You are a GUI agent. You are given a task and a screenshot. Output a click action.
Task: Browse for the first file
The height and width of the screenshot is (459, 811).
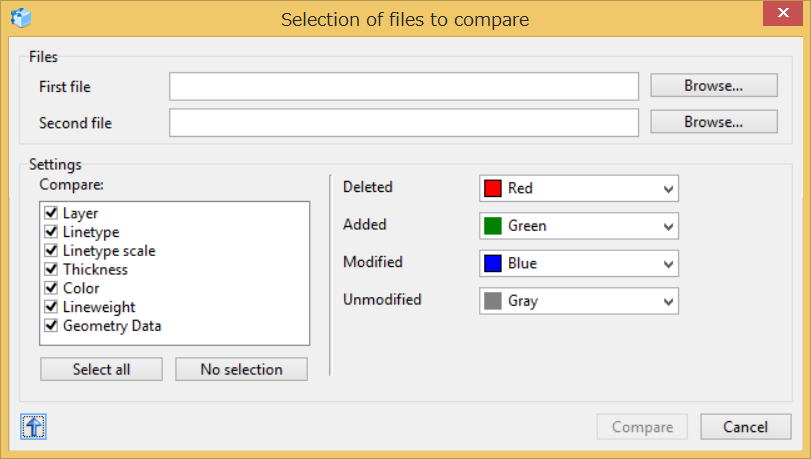tap(714, 85)
